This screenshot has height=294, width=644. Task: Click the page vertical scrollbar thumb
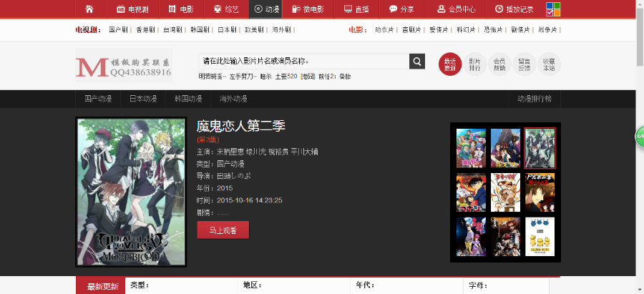tap(640, 37)
